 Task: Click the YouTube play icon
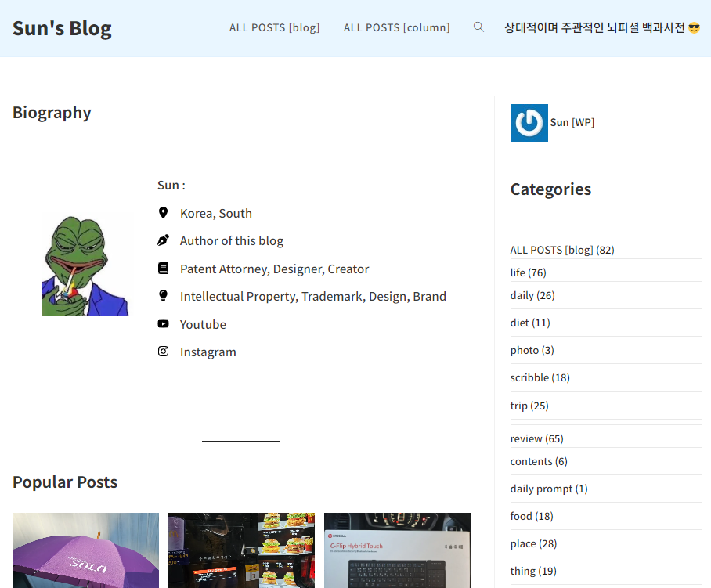coord(163,324)
